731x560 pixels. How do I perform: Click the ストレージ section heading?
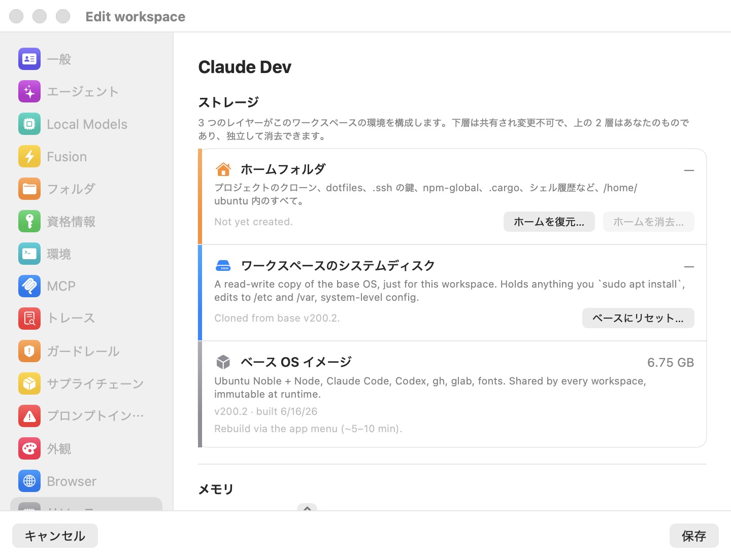pyautogui.click(x=228, y=102)
